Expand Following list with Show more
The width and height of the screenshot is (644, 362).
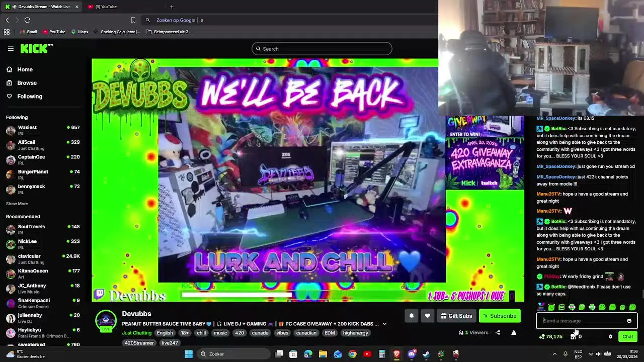pyautogui.click(x=17, y=204)
